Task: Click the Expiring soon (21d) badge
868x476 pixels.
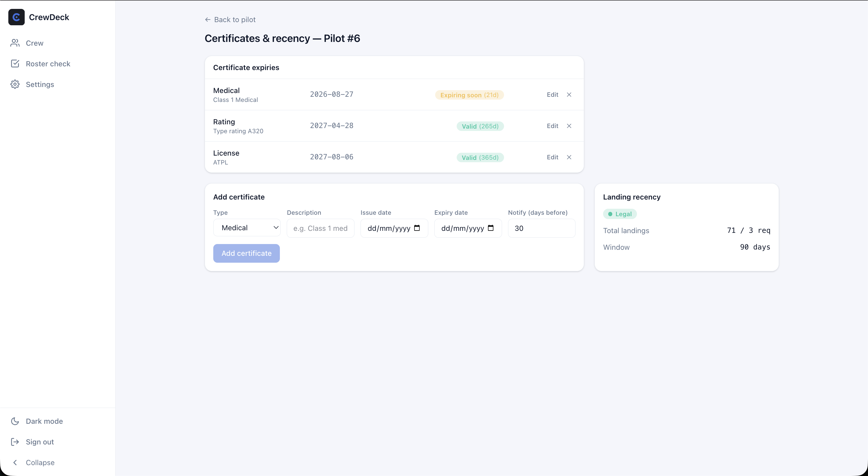Action: click(x=469, y=95)
